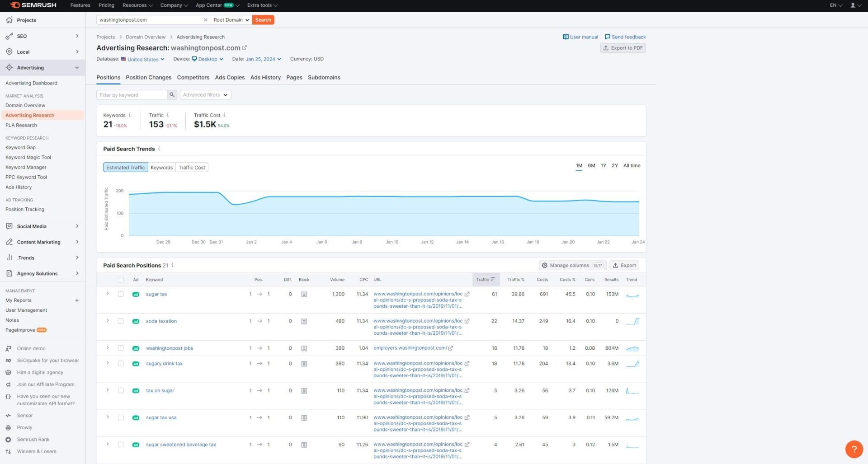868x464 pixels.
Task: Click the orange Search button
Action: 263,20
